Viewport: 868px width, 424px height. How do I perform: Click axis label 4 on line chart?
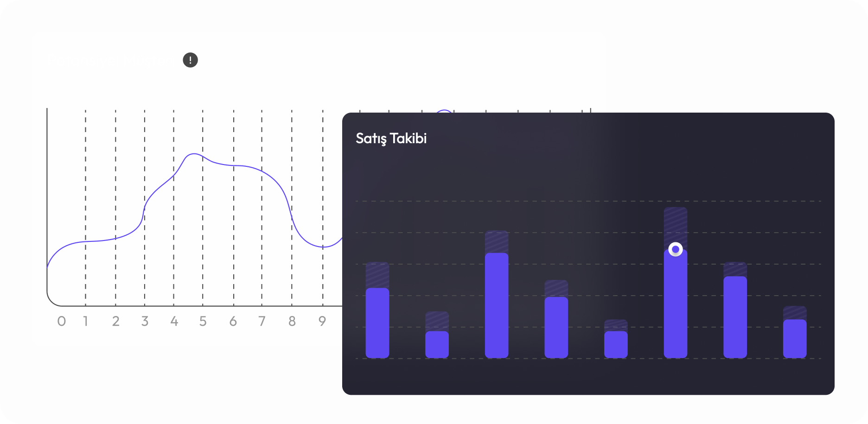174,321
